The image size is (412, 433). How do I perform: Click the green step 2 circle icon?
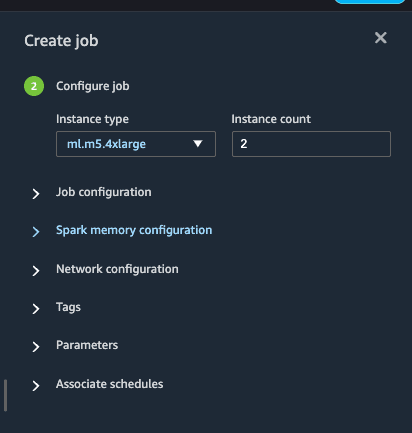point(34,86)
